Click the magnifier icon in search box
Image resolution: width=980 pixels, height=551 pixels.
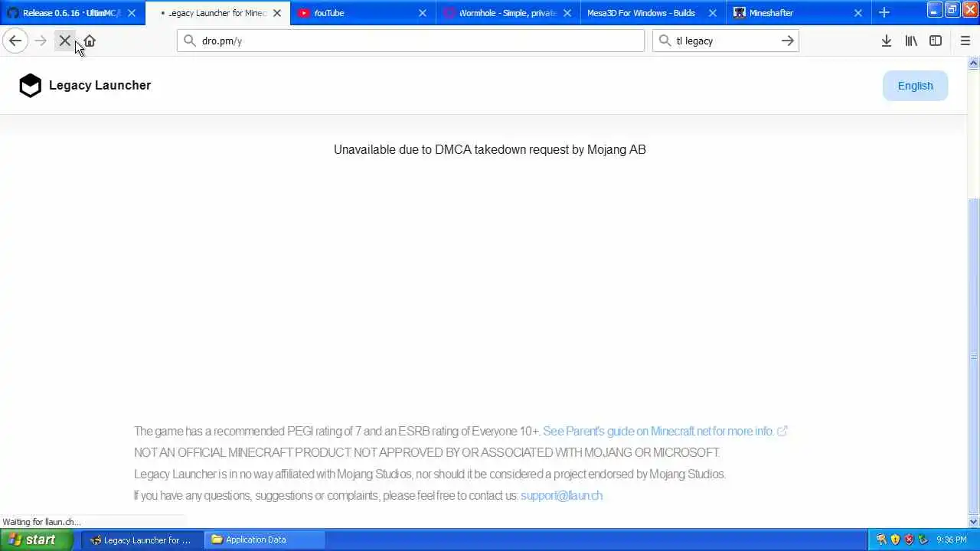pos(665,41)
